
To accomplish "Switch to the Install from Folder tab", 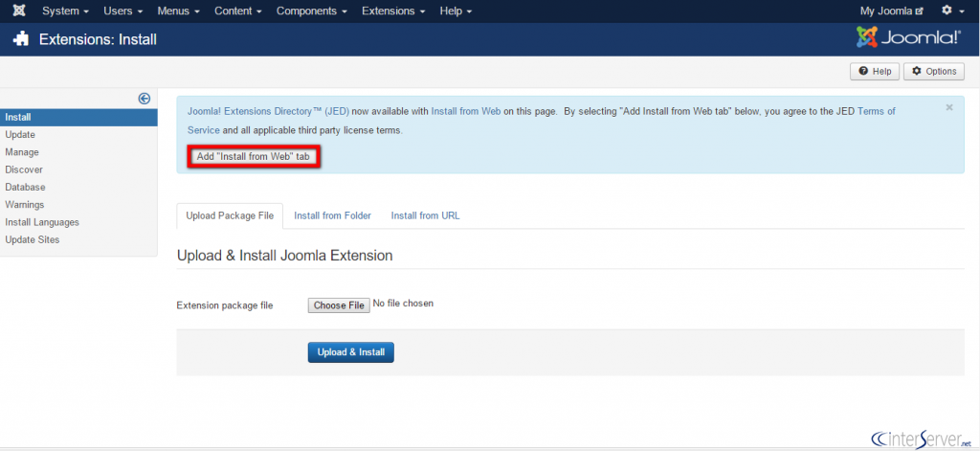I will [332, 215].
